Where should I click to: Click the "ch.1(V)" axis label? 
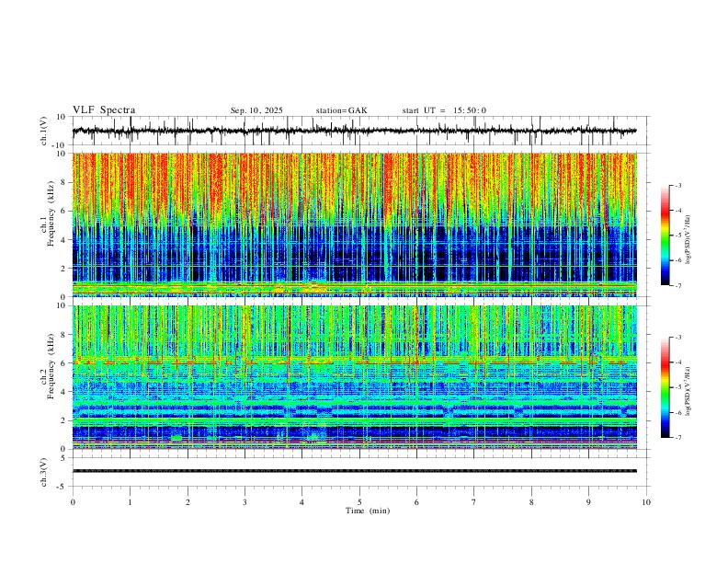click(x=44, y=131)
